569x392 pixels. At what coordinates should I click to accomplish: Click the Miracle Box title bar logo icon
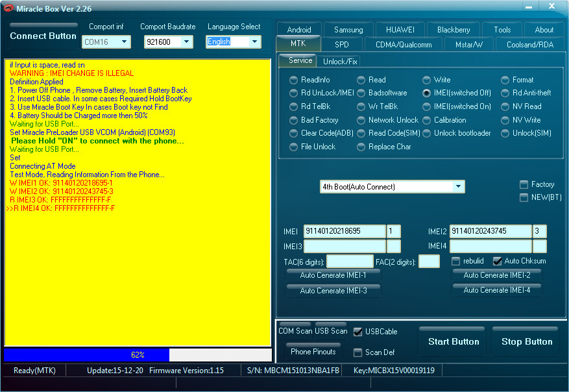pos(8,7)
